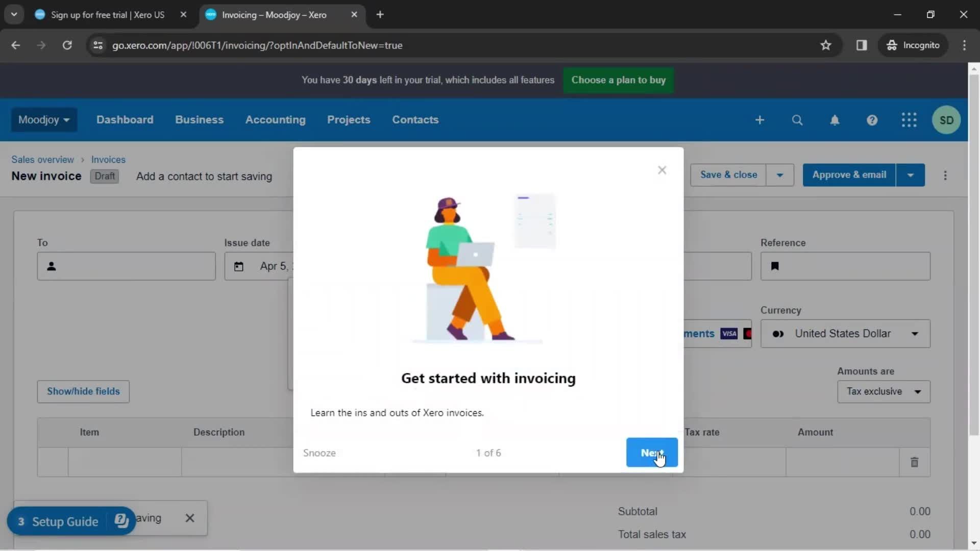
Task: Switch to the Sign up for free trial tab
Action: pyautogui.click(x=107, y=15)
